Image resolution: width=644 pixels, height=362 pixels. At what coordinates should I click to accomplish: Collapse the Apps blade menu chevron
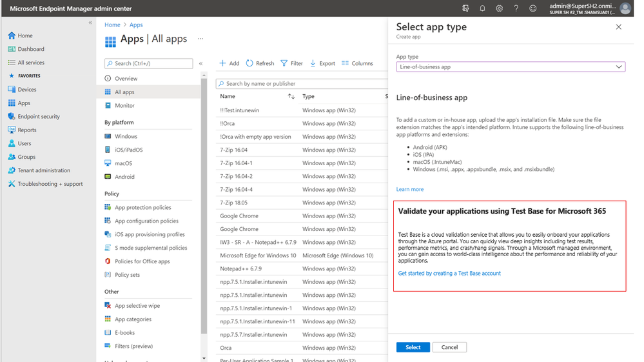tap(201, 63)
